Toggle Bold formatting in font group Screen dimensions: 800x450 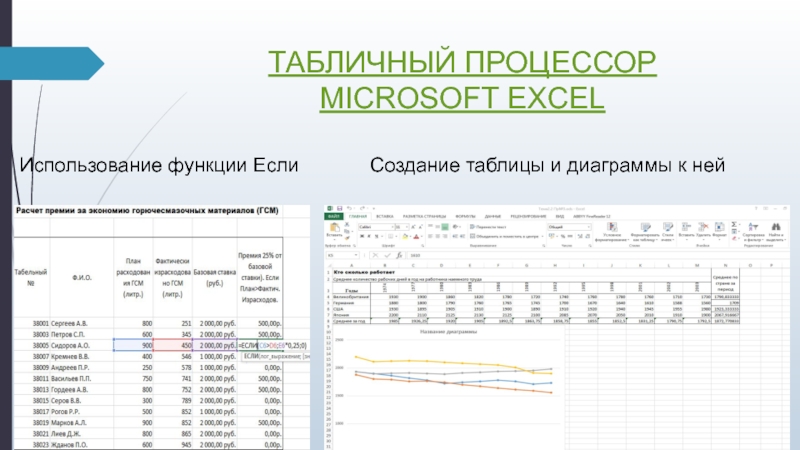[x=362, y=236]
